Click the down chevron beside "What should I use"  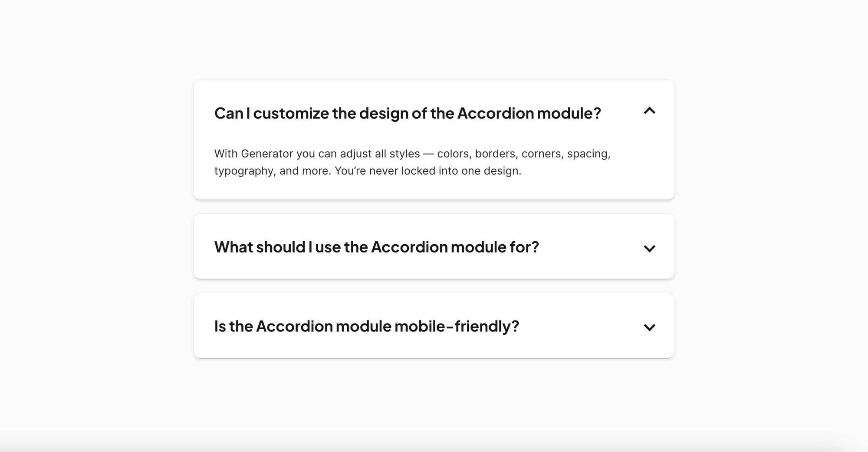click(649, 249)
